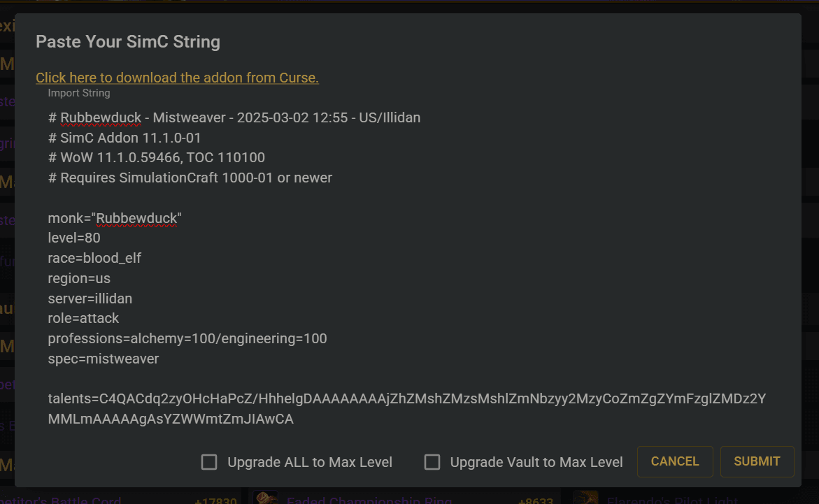Viewport: 819px width, 504px height.
Task: Click the server=illidan line
Action: 90,298
